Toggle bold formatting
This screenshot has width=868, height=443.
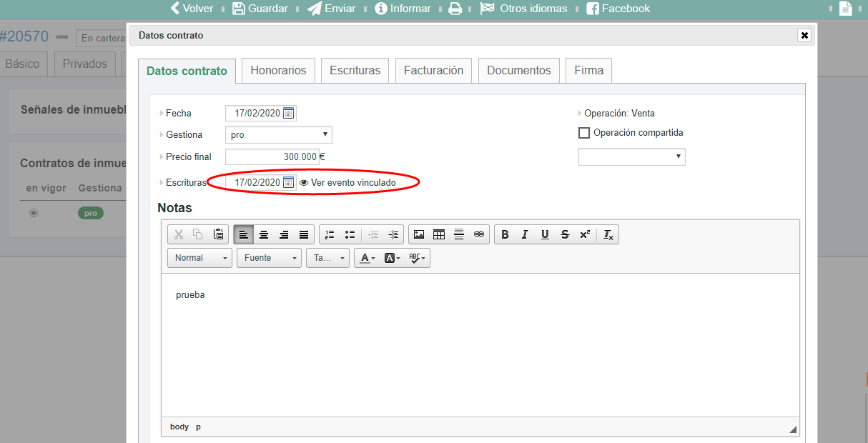[505, 234]
